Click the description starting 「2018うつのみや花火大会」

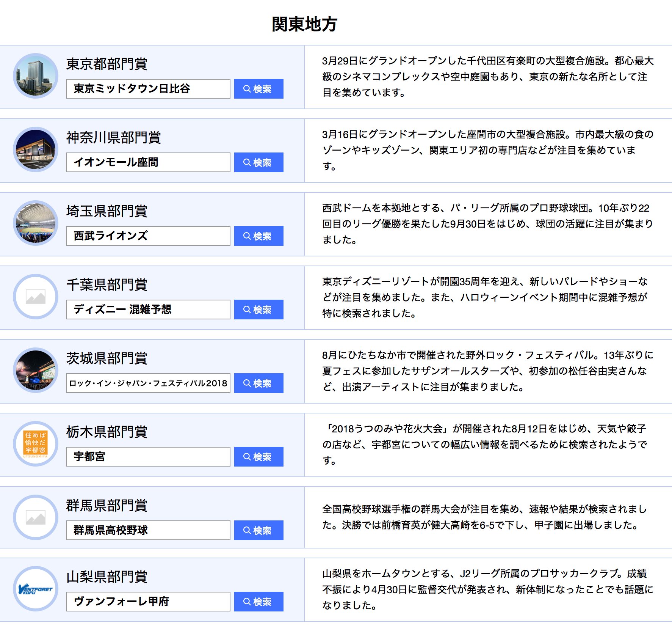tap(485, 445)
